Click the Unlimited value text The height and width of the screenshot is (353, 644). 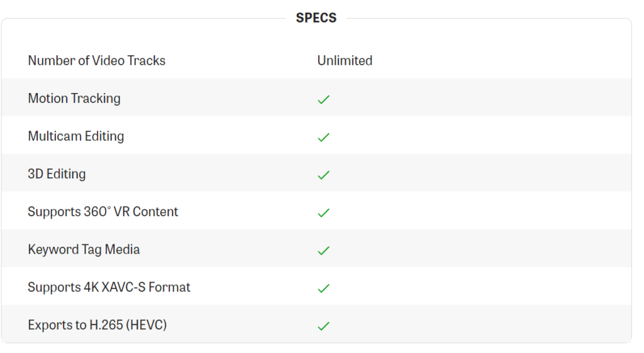pyautogui.click(x=345, y=61)
